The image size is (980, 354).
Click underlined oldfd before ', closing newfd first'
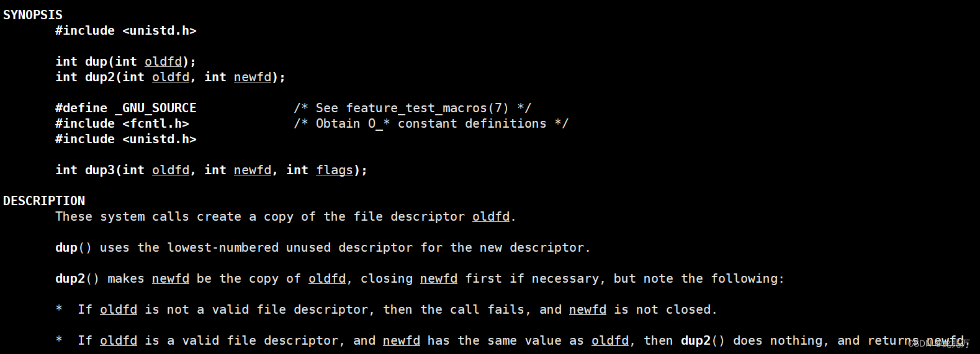click(327, 278)
